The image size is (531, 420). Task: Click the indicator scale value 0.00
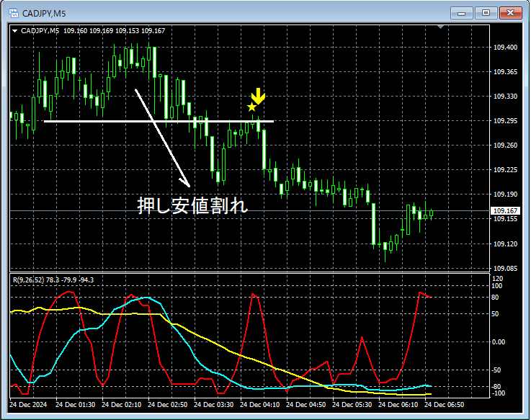(498, 342)
